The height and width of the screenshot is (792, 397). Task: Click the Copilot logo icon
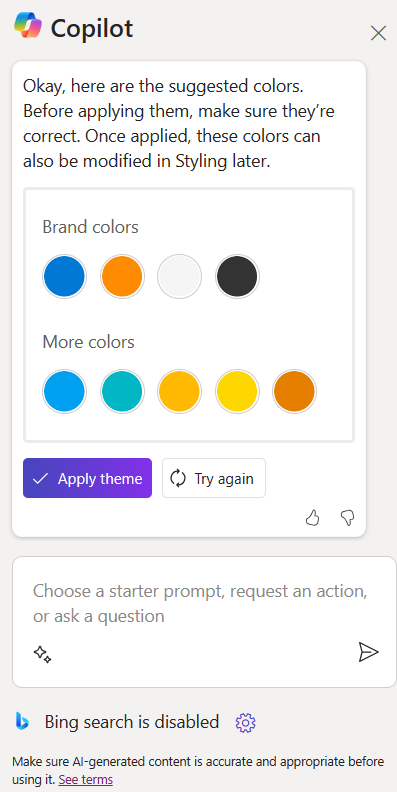point(28,25)
